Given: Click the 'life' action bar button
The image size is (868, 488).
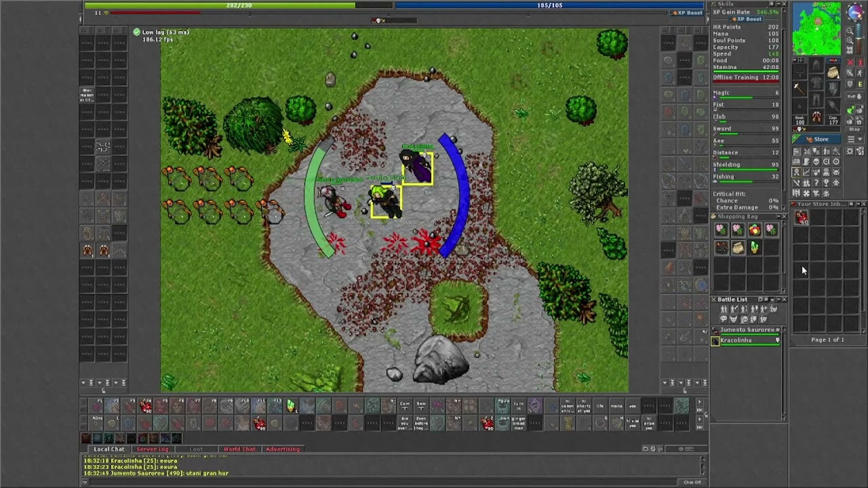Looking at the screenshot, I should pyautogui.click(x=600, y=405).
